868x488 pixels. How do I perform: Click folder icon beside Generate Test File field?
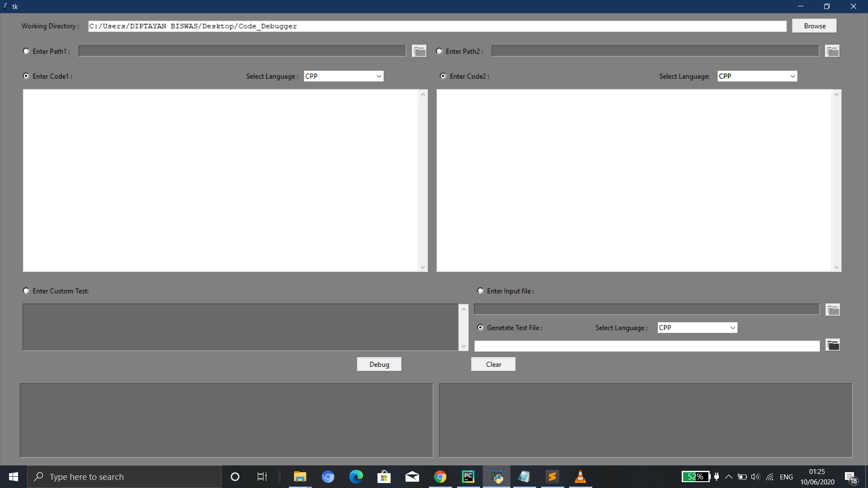[833, 345]
